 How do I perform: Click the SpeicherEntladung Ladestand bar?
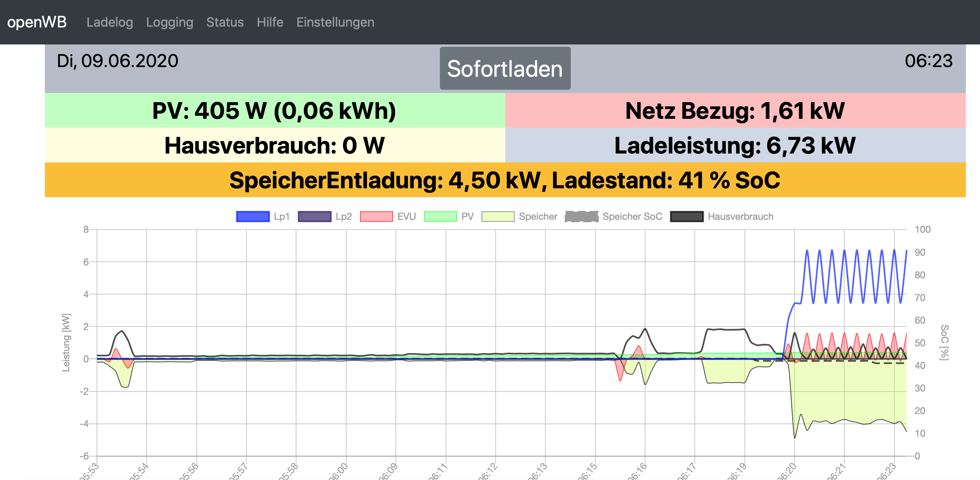[x=505, y=180]
